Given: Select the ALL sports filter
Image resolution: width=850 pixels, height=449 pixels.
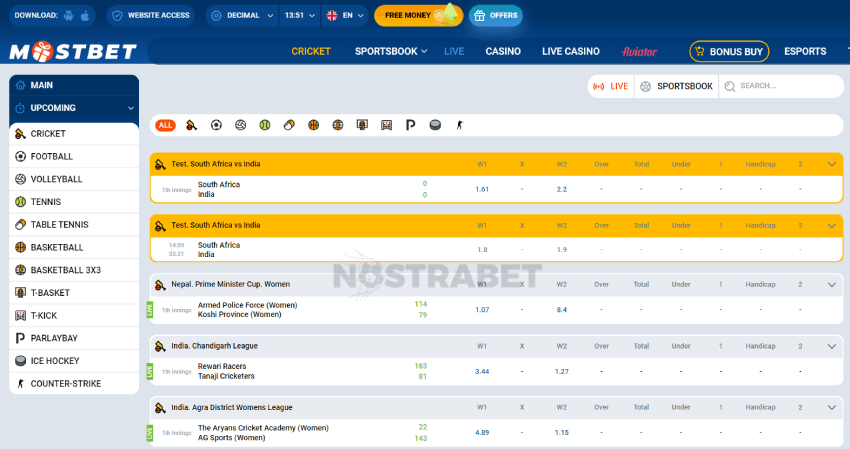Looking at the screenshot, I should point(165,125).
